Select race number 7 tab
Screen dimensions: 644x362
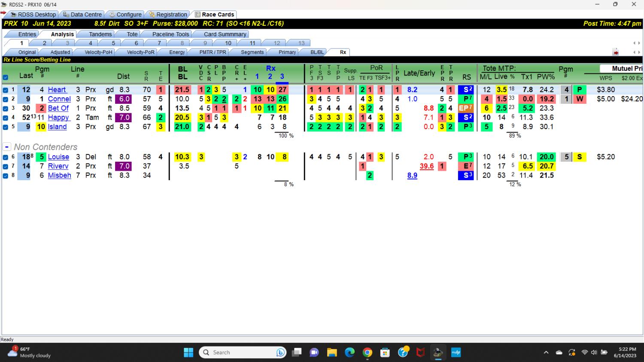coord(159,43)
